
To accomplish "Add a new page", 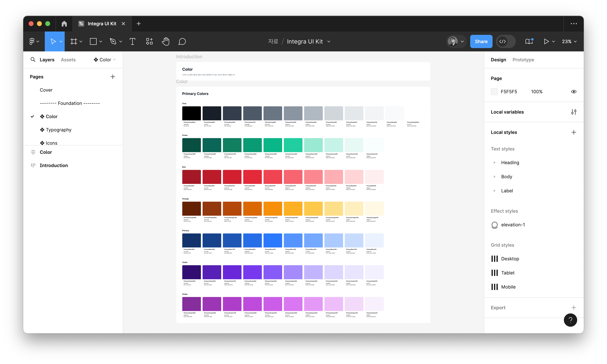I will pyautogui.click(x=113, y=77).
